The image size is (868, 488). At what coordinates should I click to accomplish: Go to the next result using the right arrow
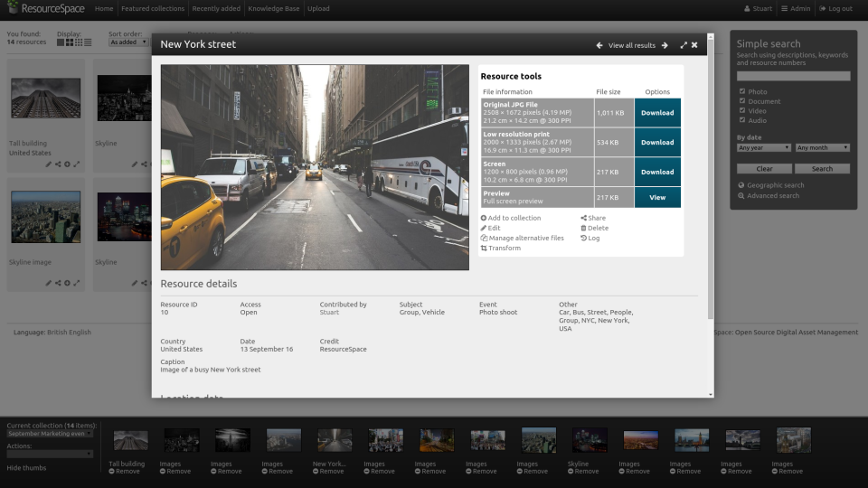pyautogui.click(x=665, y=45)
